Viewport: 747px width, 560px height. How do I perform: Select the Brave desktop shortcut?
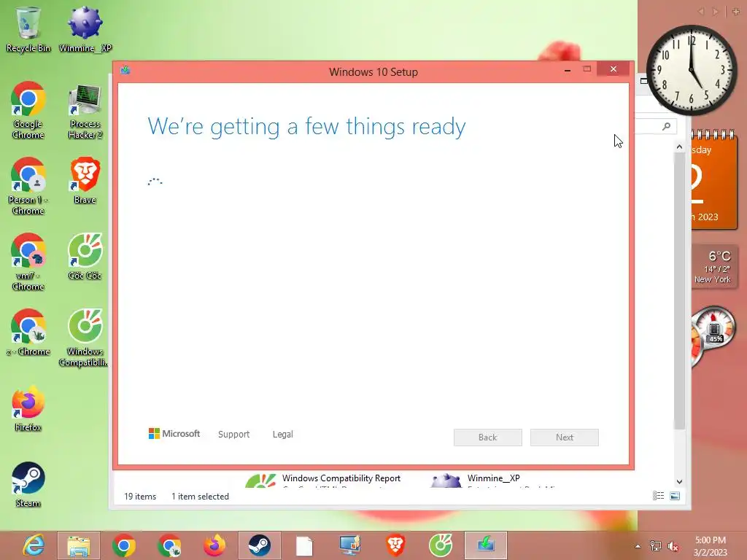click(85, 181)
